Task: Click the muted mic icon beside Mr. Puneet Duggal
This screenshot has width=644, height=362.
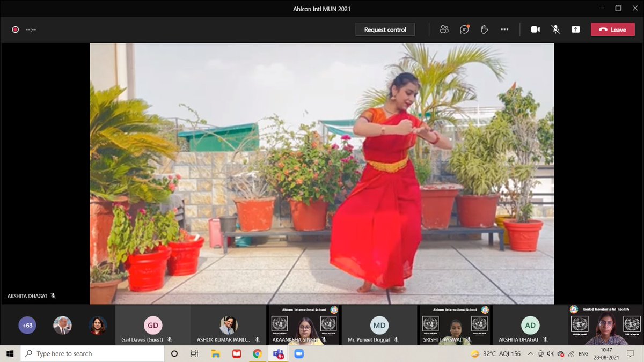Action: click(396, 339)
